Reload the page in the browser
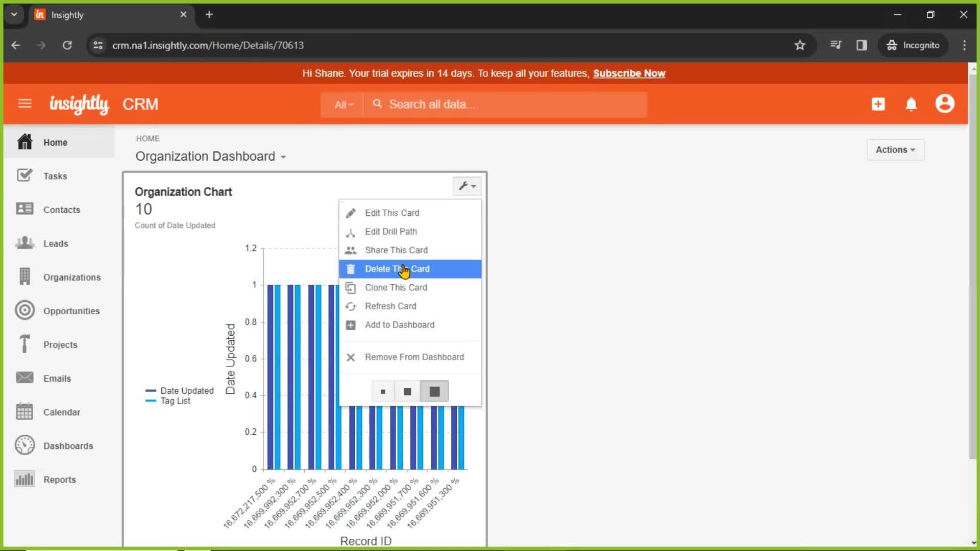Screen dimensions: 980x551 67,45
